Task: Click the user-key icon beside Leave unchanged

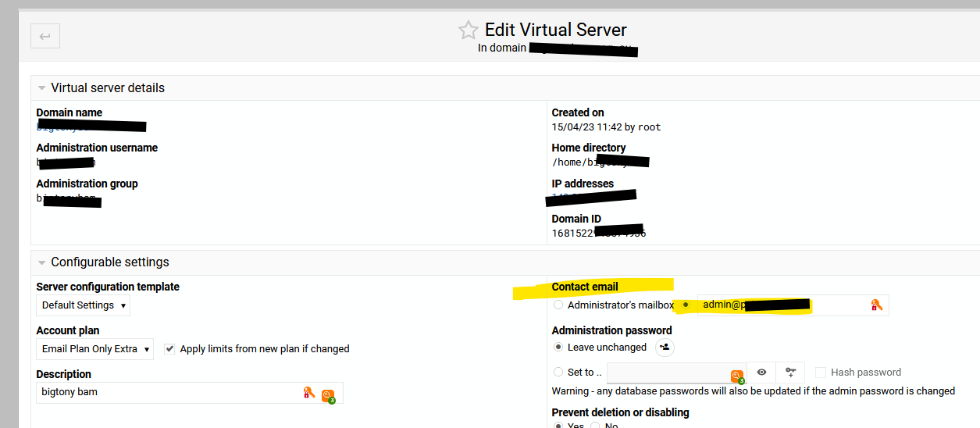Action: tap(665, 347)
